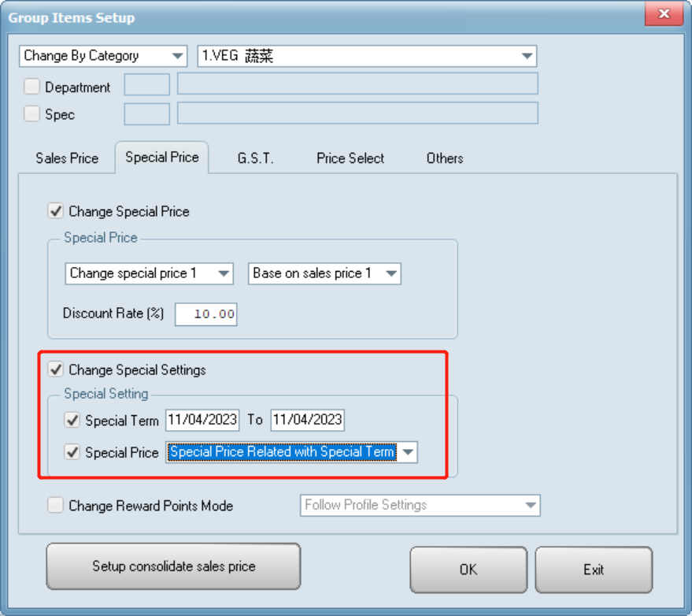The image size is (692, 616).
Task: Open the G.S.T. tab
Action: pos(256,158)
